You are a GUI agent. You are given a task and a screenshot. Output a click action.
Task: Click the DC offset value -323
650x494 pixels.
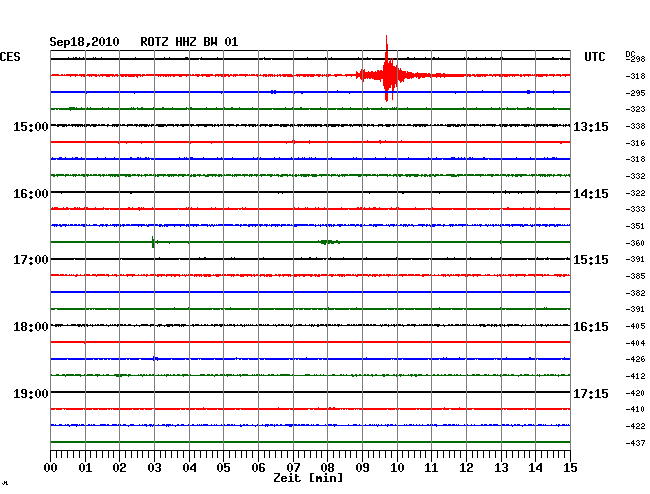pyautogui.click(x=635, y=109)
